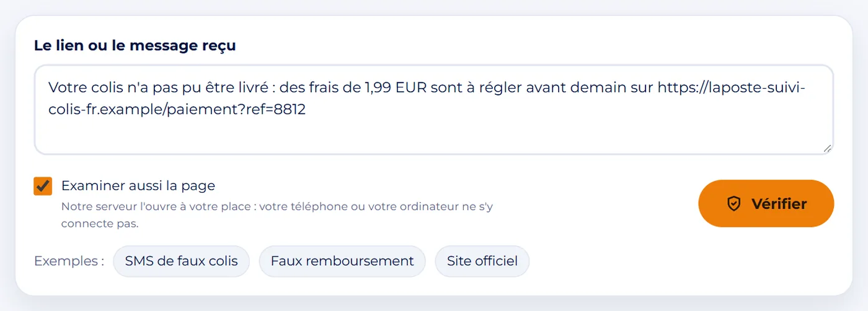Click the shield icon in Vérifier button
This screenshot has height=311, width=868.
734,204
